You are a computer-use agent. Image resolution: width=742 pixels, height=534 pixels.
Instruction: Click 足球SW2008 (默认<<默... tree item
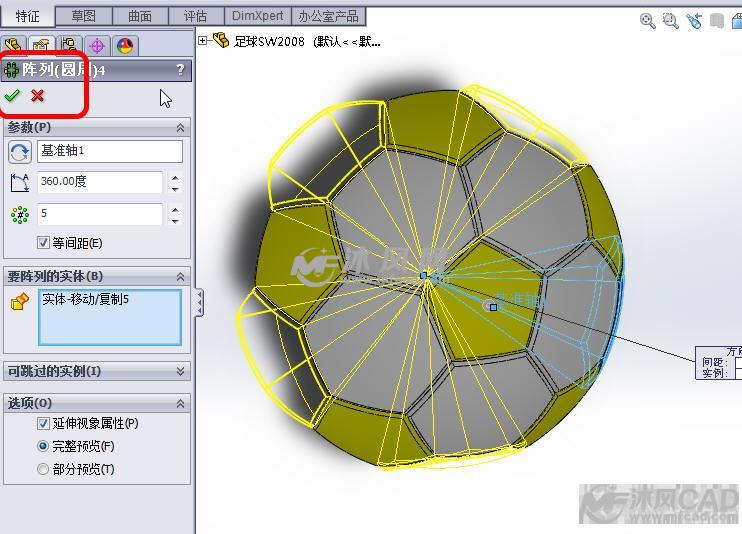[x=307, y=41]
